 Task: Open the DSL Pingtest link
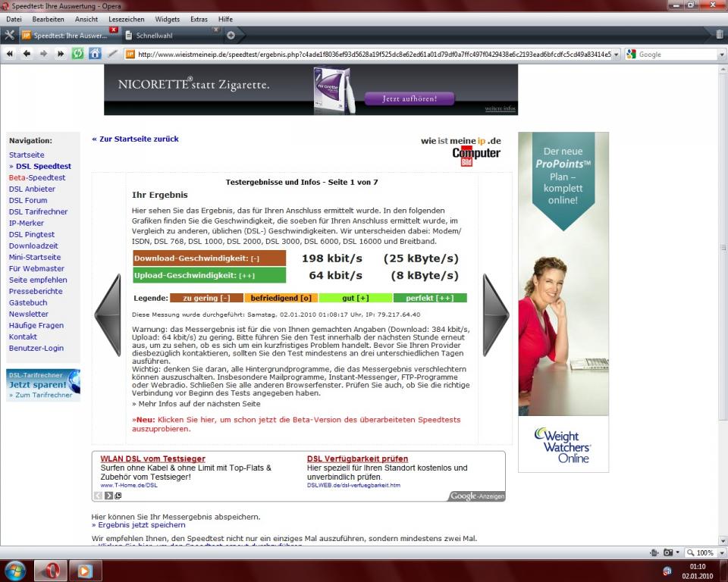click(32, 234)
